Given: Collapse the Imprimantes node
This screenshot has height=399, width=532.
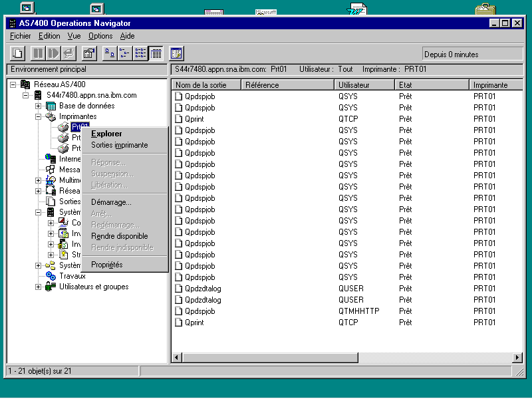Looking at the screenshot, I should [x=39, y=117].
